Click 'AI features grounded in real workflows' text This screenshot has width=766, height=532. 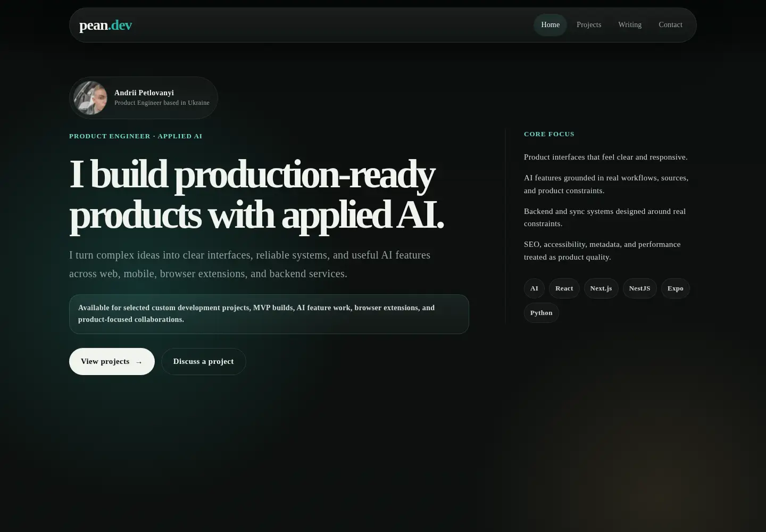point(606,184)
